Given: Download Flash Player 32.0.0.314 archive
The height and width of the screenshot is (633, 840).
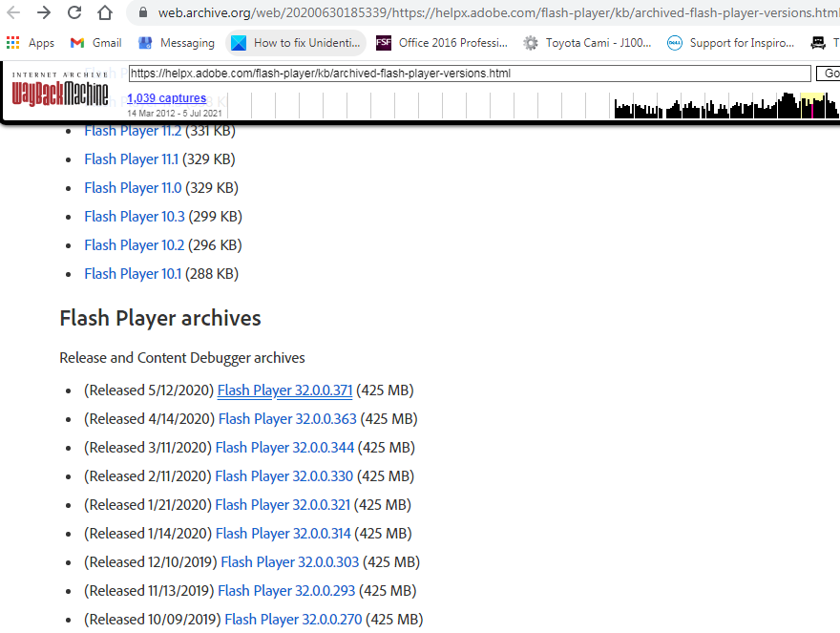Looking at the screenshot, I should click(283, 534).
